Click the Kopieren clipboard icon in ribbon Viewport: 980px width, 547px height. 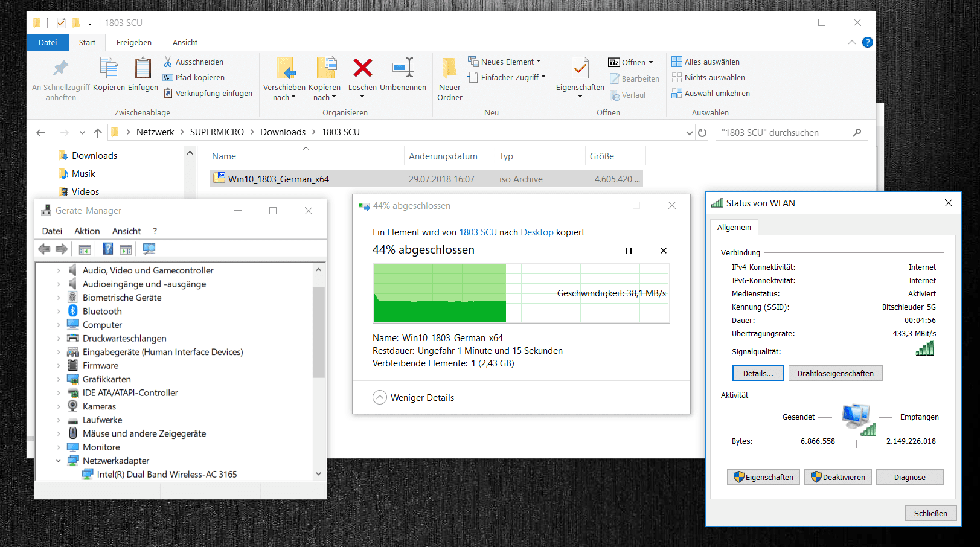click(109, 68)
